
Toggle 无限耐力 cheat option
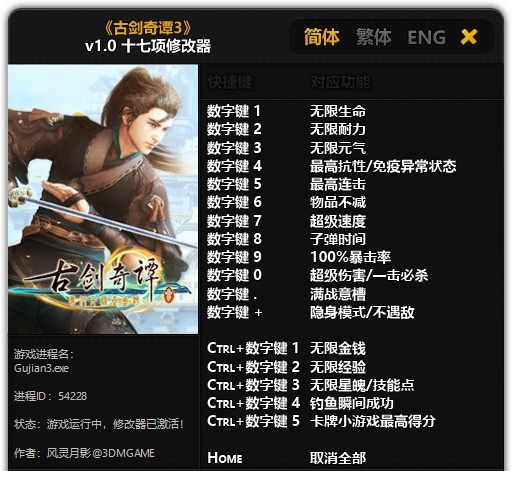(x=338, y=129)
